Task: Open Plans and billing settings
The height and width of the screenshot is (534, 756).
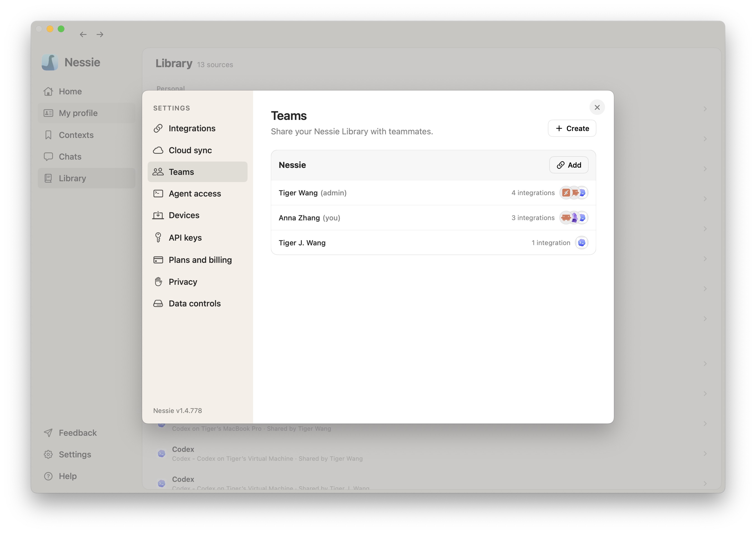Action: 197,260
